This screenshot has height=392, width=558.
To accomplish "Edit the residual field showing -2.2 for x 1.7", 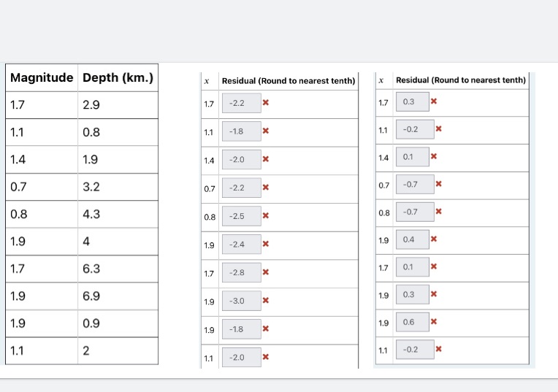I will click(242, 103).
